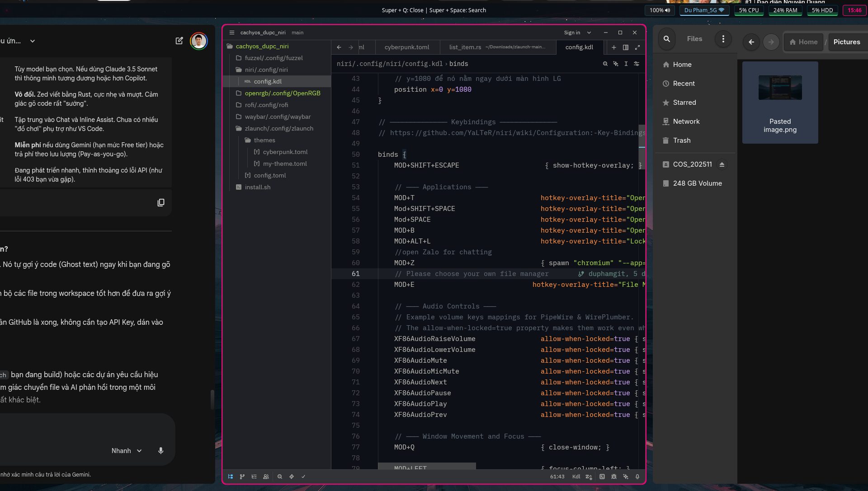Toggle the outline panel icon in status bar

coord(254,477)
